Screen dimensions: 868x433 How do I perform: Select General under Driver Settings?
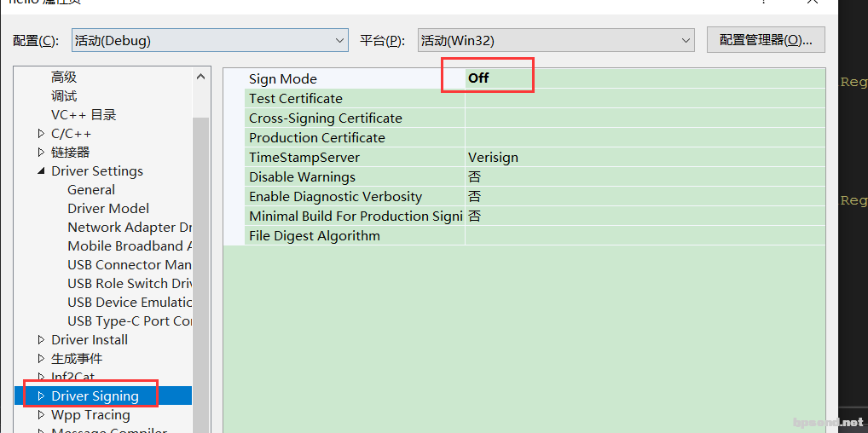(91, 190)
